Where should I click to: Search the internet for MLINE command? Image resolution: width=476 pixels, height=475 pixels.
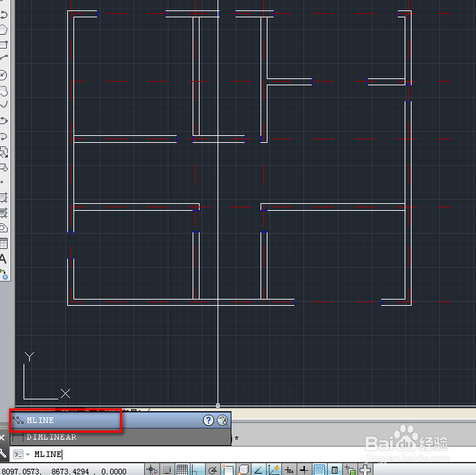pos(222,420)
